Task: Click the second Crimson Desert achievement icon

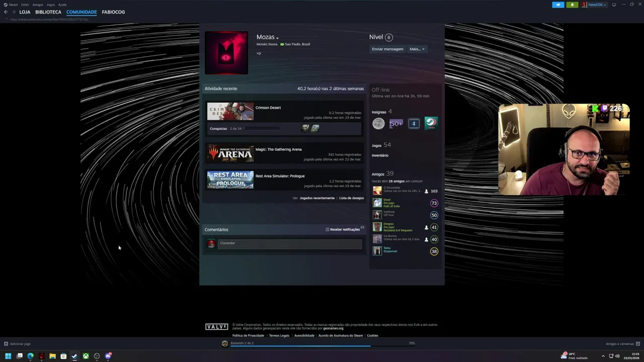Action: [x=315, y=128]
